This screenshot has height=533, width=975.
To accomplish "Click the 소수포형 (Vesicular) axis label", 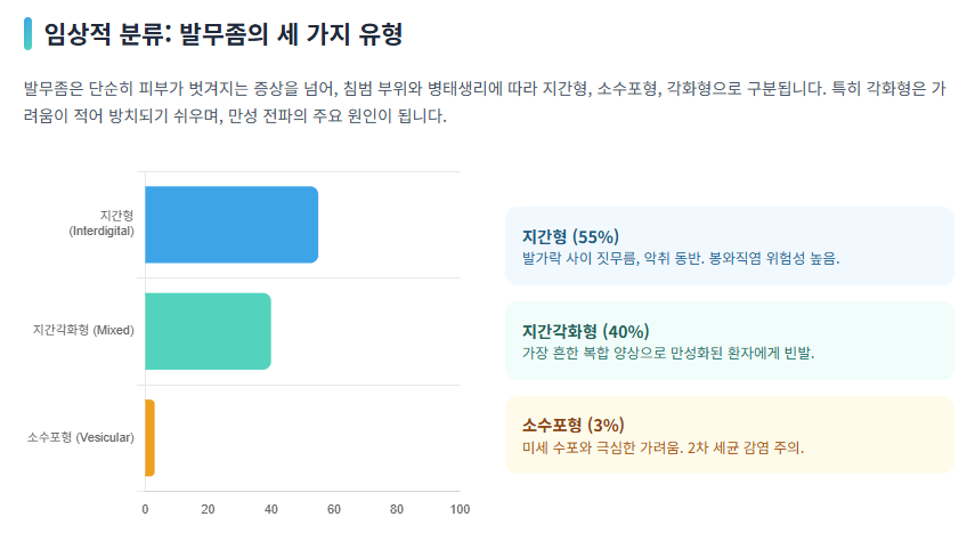I will tap(81, 437).
